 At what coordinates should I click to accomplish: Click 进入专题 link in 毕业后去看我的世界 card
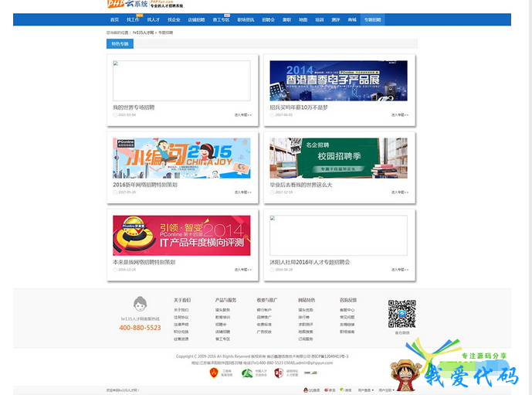(400, 192)
